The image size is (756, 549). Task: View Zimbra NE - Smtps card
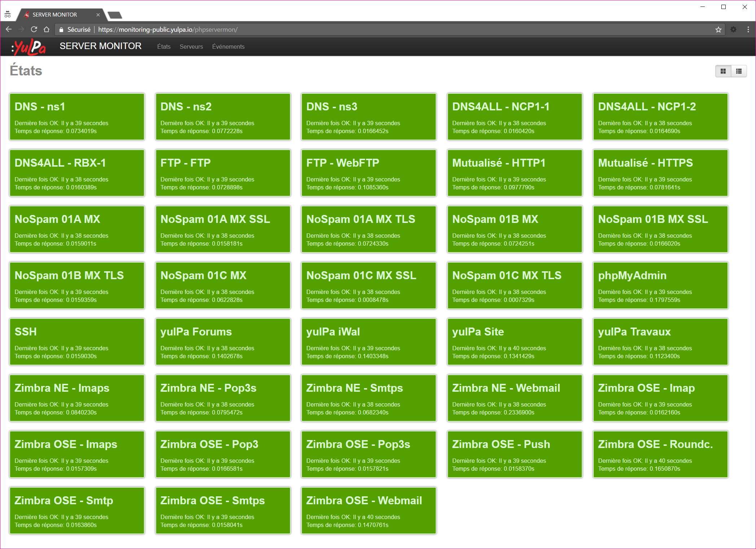(369, 398)
